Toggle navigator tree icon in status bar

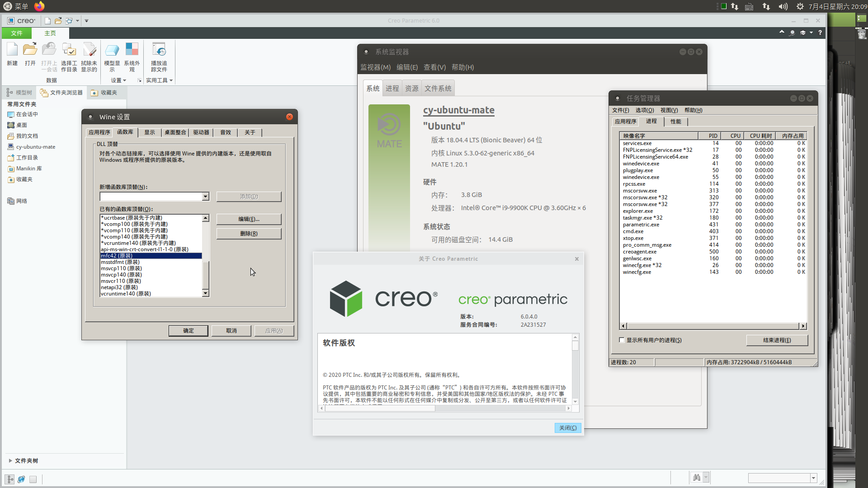point(10,479)
